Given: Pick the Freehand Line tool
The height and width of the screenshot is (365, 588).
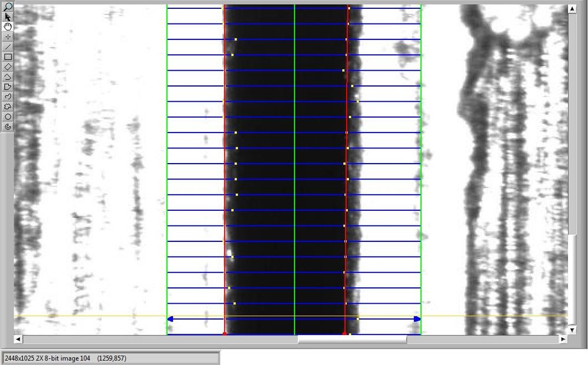Looking at the screenshot, I should [x=8, y=97].
